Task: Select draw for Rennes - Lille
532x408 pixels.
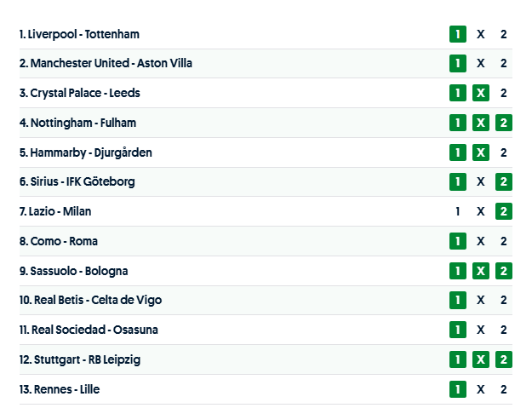Action: 481,389
